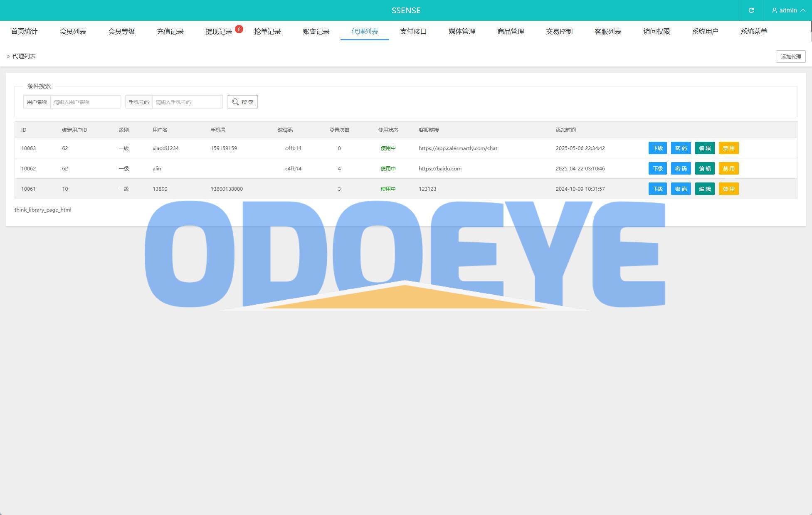812x515 pixels.
Task: Click the red badge on 提现记录
Action: pos(239,29)
